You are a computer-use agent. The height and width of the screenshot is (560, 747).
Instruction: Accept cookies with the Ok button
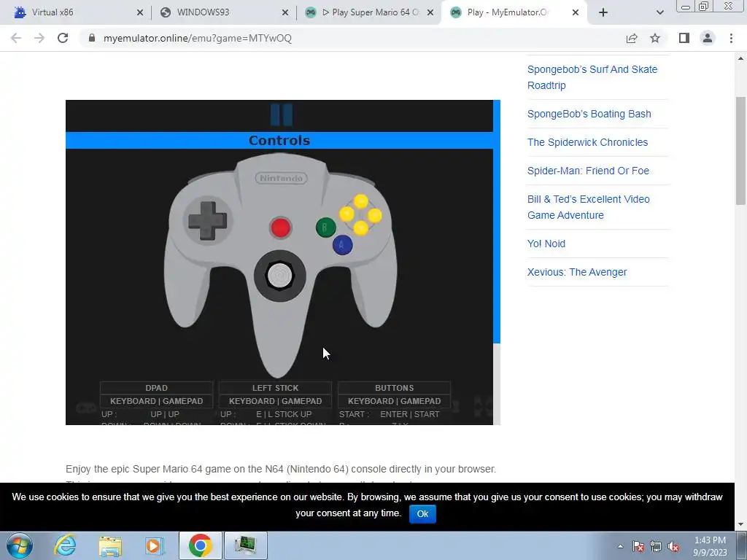pyautogui.click(x=422, y=514)
